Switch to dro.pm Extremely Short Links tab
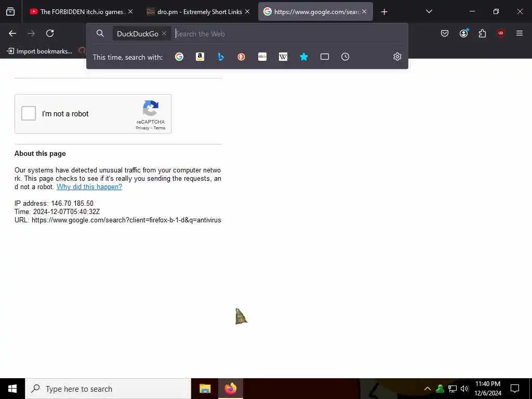Viewport: 532px width, 399px height. pyautogui.click(x=198, y=12)
